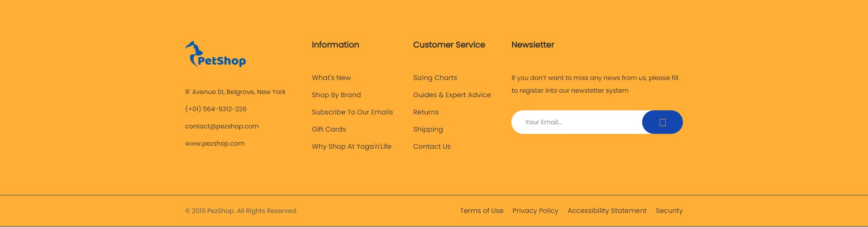Open the What's New link
This screenshot has width=868, height=227.
[x=331, y=78]
